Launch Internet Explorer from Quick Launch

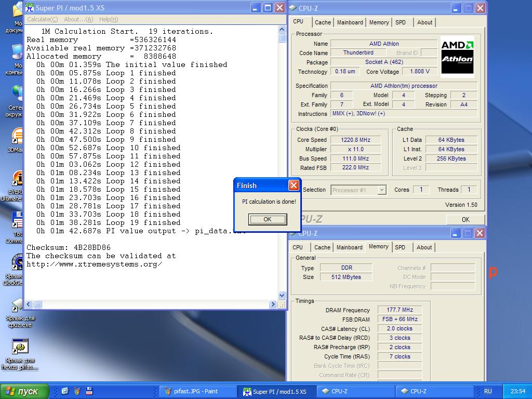pyautogui.click(x=65, y=391)
